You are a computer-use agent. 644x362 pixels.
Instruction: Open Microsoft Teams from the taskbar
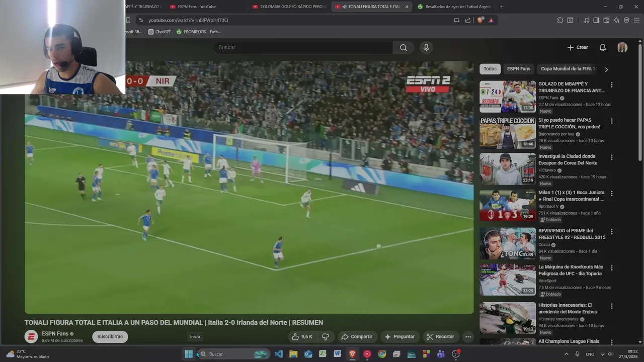tap(441, 354)
